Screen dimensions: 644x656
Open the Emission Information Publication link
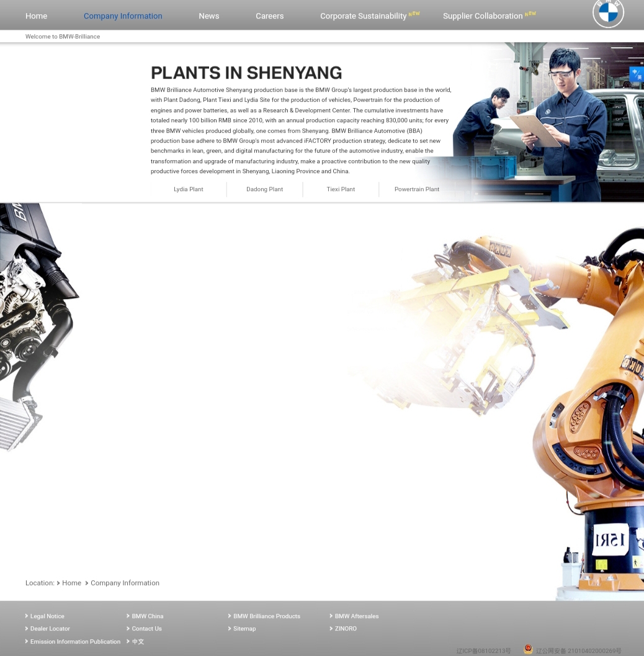(75, 641)
